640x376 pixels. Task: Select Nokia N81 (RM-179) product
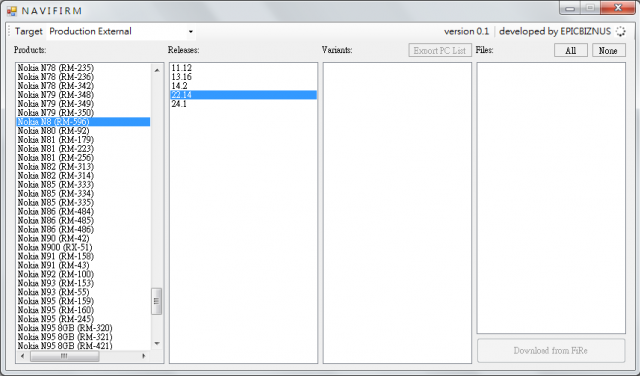point(83,140)
